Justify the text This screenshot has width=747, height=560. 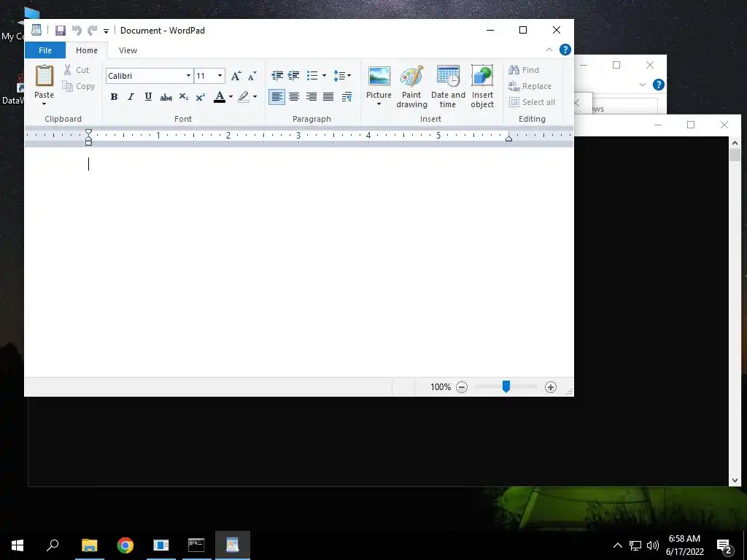coord(328,97)
